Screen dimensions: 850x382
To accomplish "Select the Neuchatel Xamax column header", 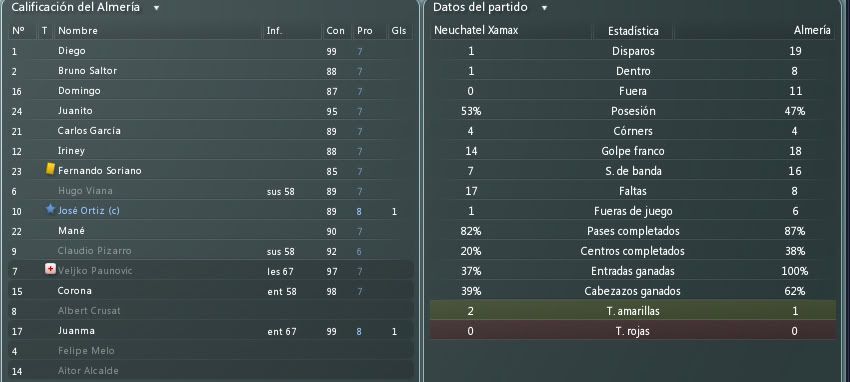I will coord(476,30).
